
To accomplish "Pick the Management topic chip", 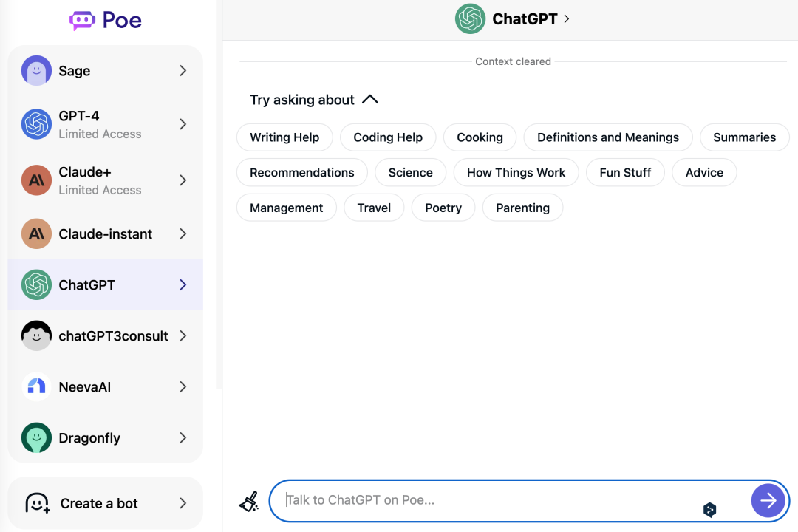I will (x=286, y=208).
